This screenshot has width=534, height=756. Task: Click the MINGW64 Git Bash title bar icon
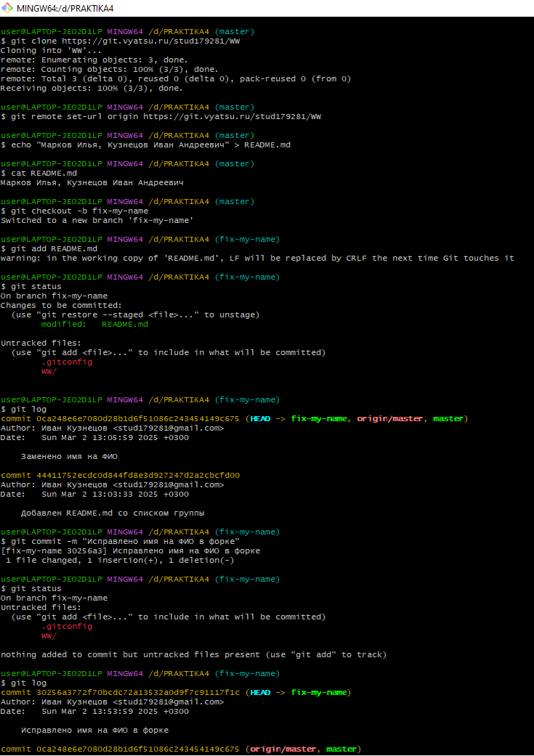tap(7, 8)
